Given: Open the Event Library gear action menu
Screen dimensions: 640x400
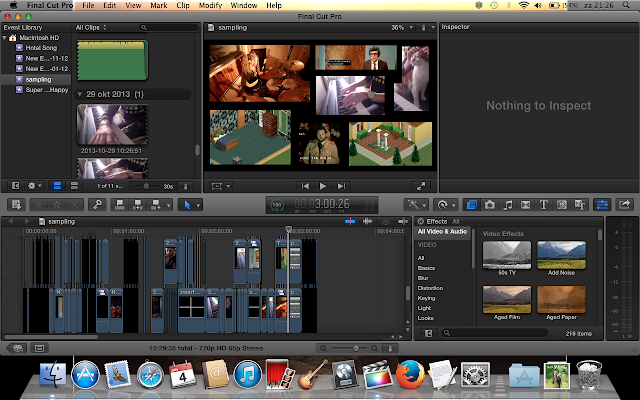Looking at the screenshot, I should coord(34,186).
